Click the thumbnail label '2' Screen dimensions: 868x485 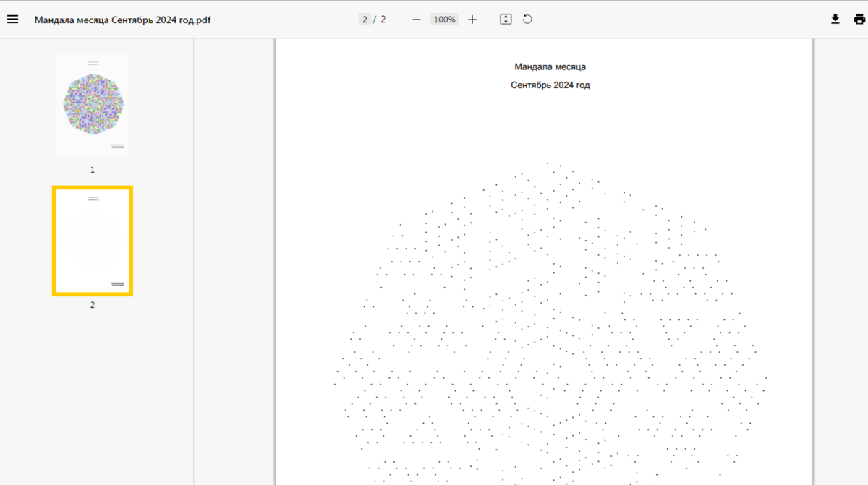[x=93, y=305]
